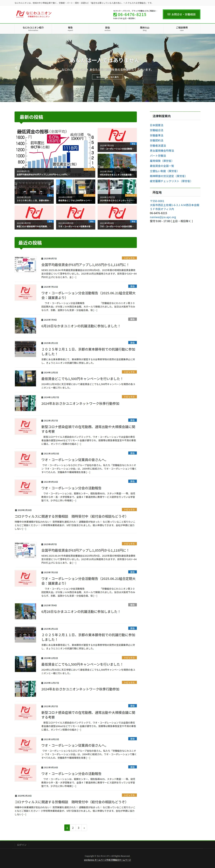This screenshot has height=868, width=215.
Task: Click the なにわユニオン logo in the header
Action: (34, 14)
